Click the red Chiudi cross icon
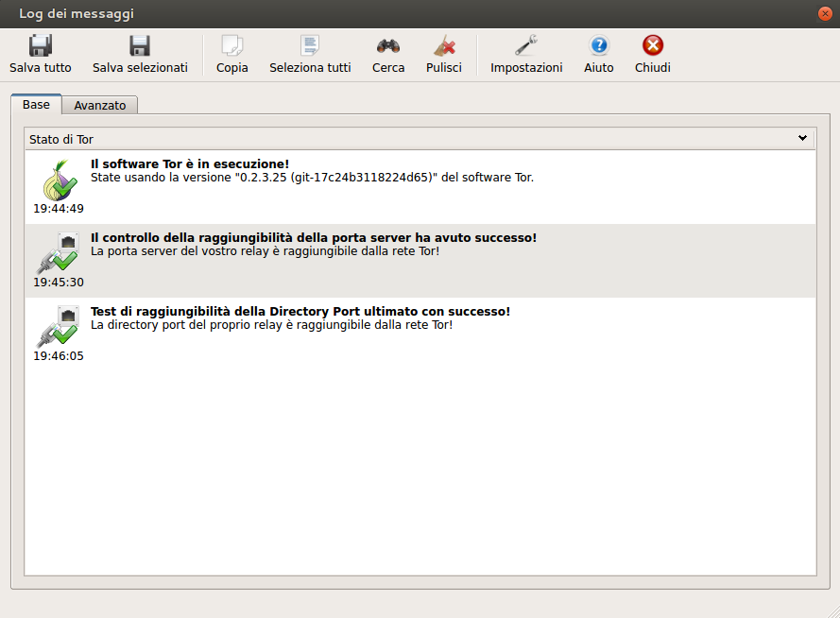The image size is (840, 618). [653, 45]
